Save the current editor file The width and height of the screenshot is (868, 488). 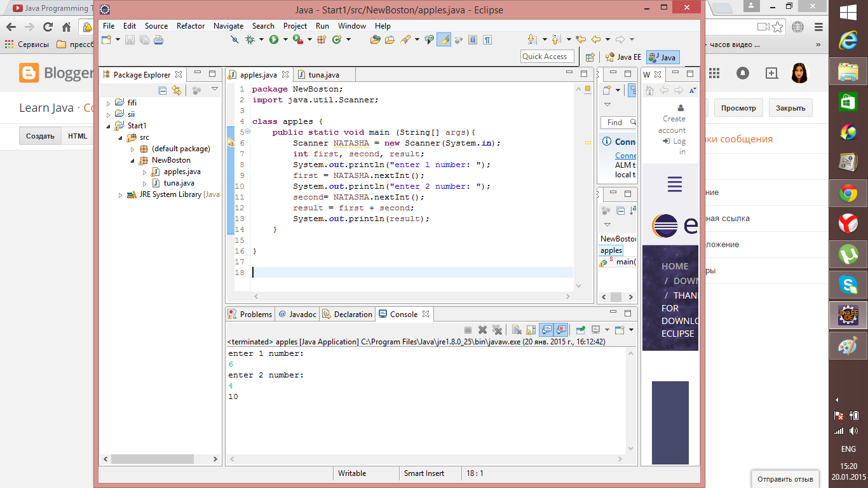click(x=129, y=39)
